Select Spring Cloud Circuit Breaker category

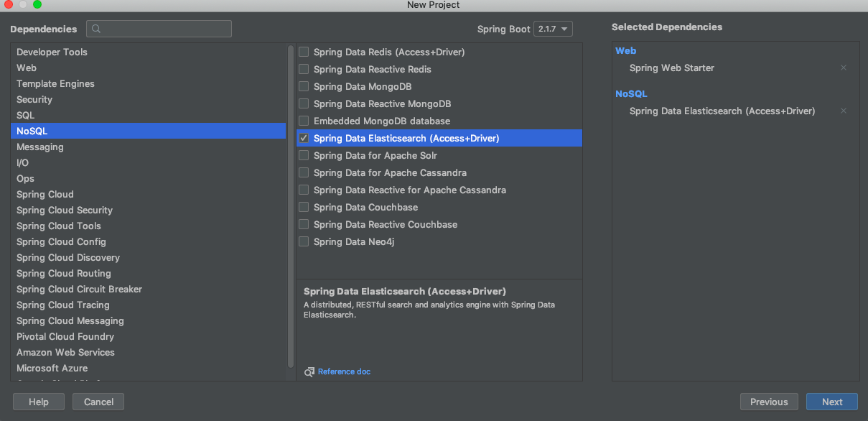[x=148, y=289]
